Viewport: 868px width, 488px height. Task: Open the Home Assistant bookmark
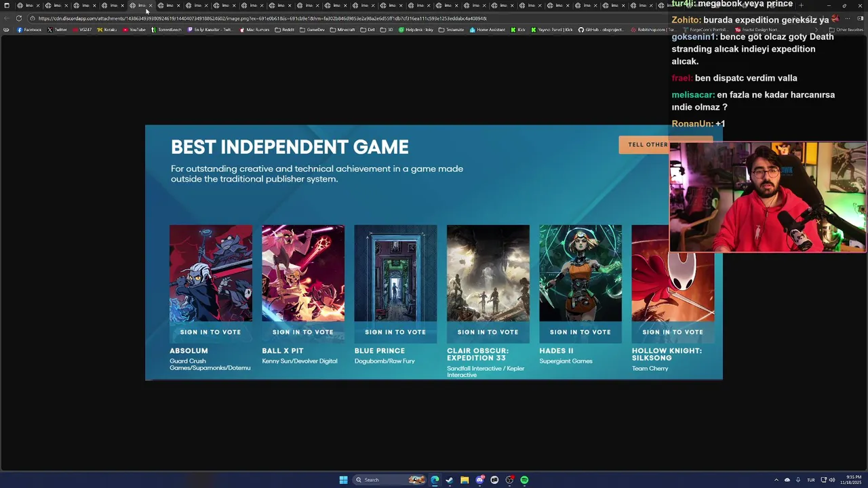coord(488,30)
